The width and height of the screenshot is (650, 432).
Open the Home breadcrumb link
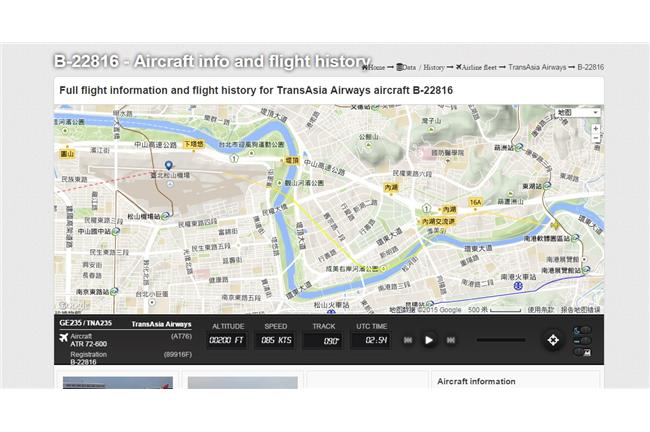pyautogui.click(x=374, y=67)
